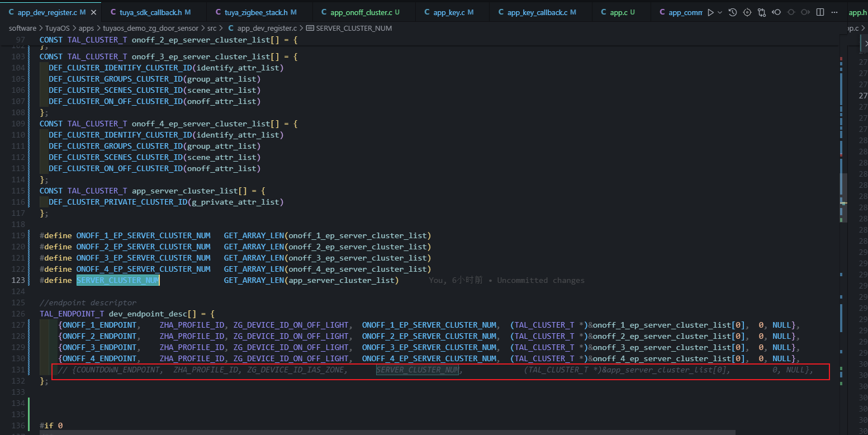Click the apps breadcrumb segment
This screenshot has height=435, width=868.
87,28
